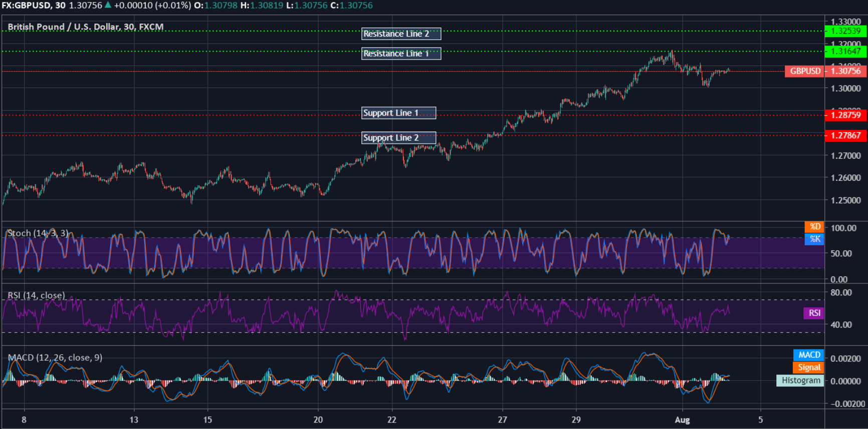Click the +0.00010 (+0.01%) change text
Image resolution: width=868 pixels, height=429 pixels.
(x=152, y=6)
